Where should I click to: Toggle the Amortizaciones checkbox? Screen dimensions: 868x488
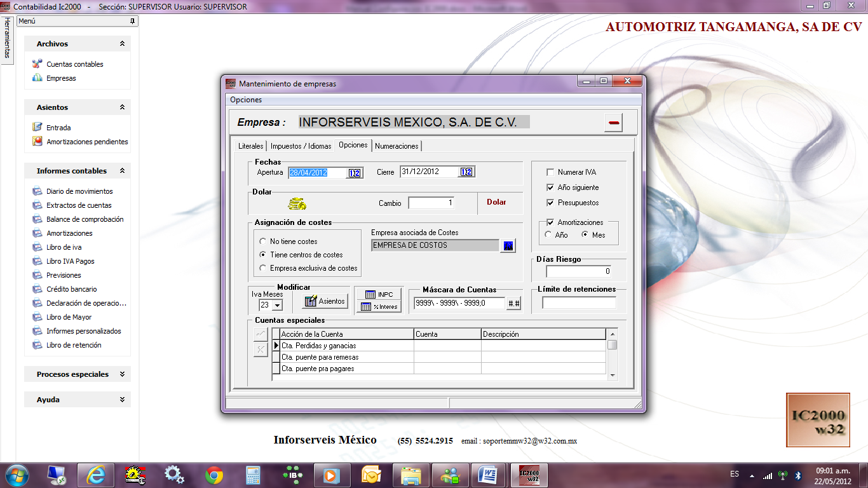tap(550, 222)
